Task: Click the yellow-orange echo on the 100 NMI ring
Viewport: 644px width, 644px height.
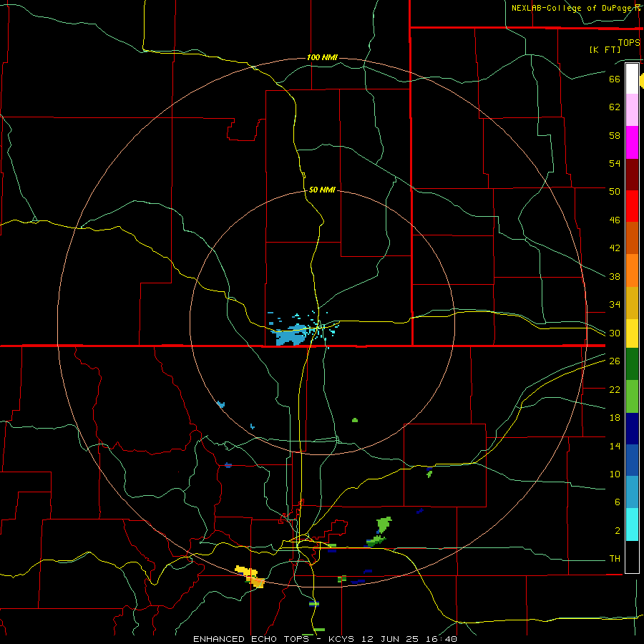Action: pyautogui.click(x=250, y=576)
